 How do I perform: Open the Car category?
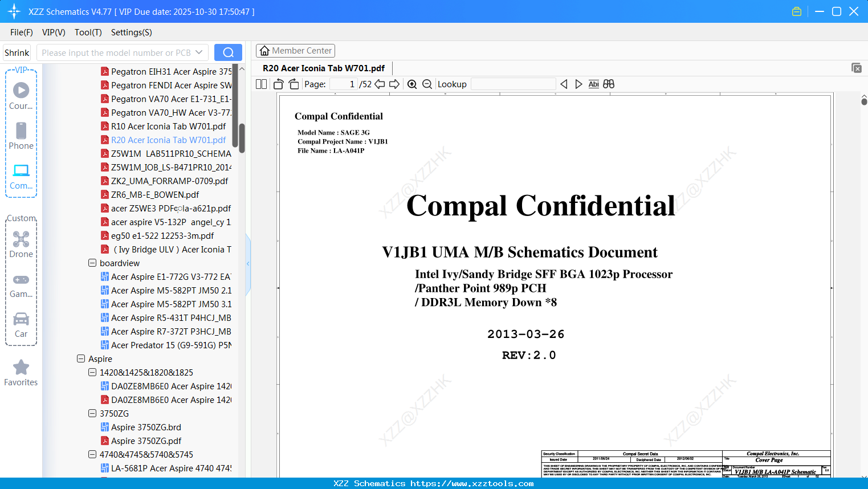(x=21, y=325)
